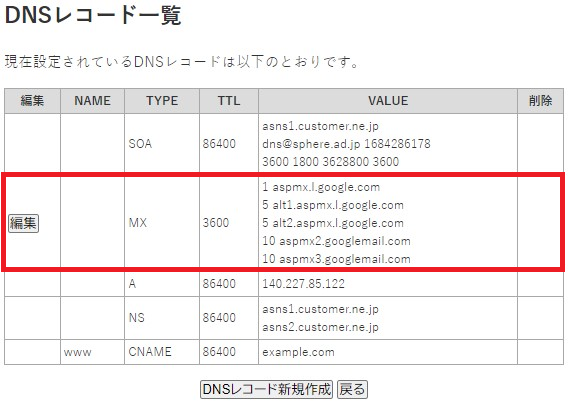Viewport: 569px width, 402px height.
Task: Click the MX TTL value 3600
Action: click(216, 223)
